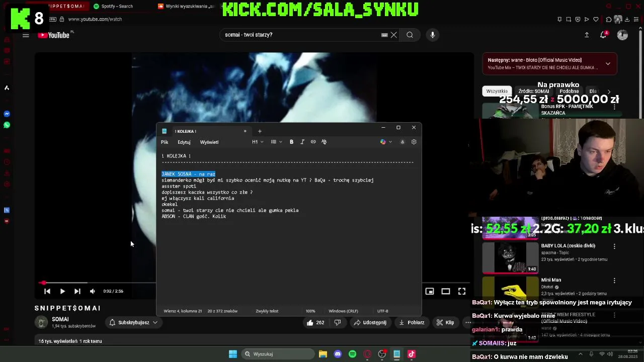Download the video with Pobierz
The image size is (644, 362).
412,322
